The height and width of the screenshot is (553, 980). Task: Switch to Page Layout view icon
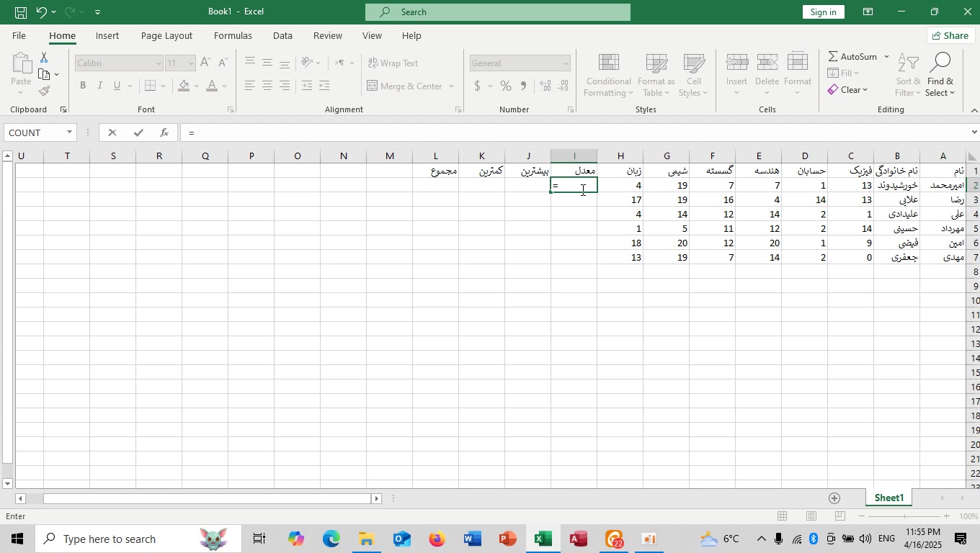[811, 516]
